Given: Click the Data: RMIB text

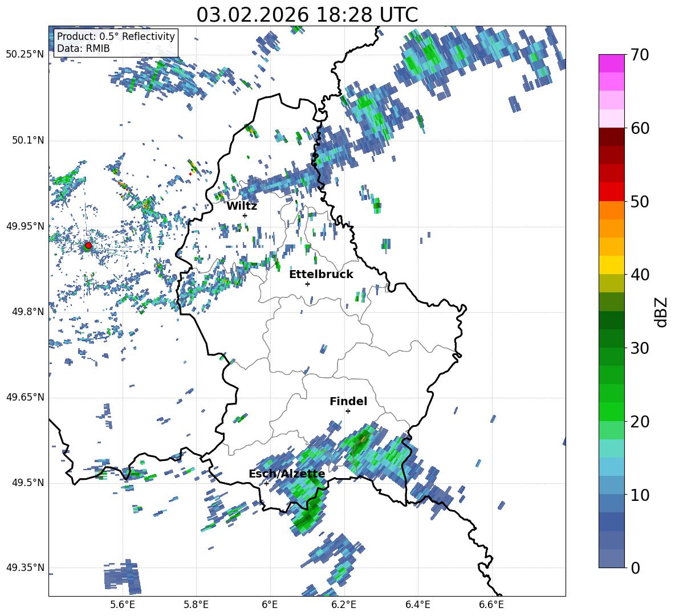Looking at the screenshot, I should tap(83, 48).
